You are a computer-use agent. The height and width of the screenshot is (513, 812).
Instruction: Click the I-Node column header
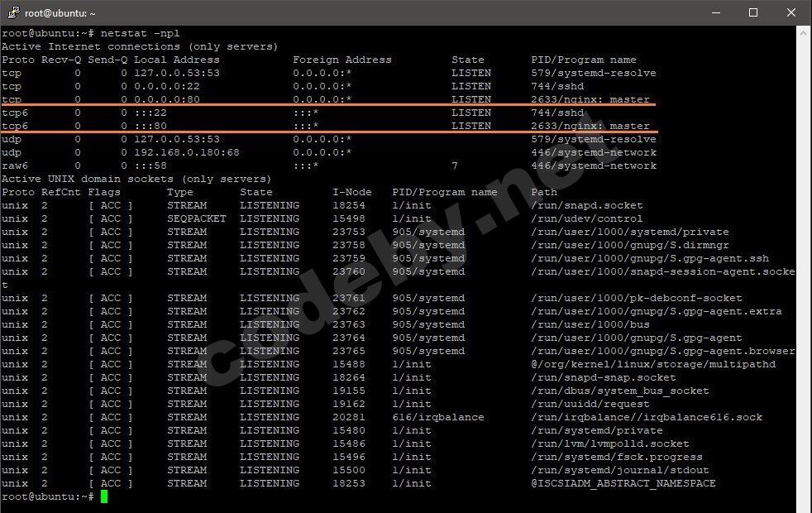tap(351, 192)
